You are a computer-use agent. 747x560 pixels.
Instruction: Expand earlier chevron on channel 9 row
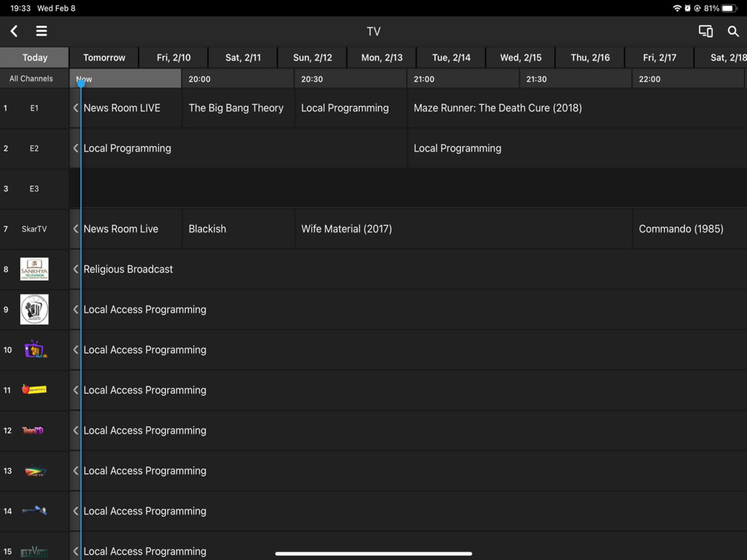(75, 310)
